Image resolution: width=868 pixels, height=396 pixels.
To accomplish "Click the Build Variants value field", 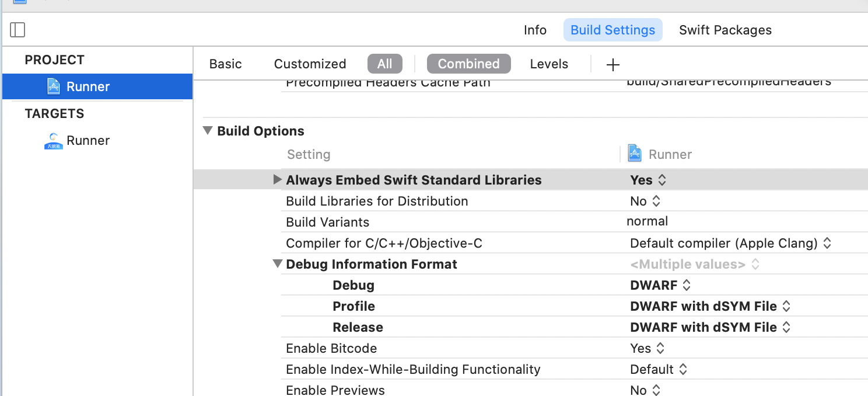I will coord(647,222).
